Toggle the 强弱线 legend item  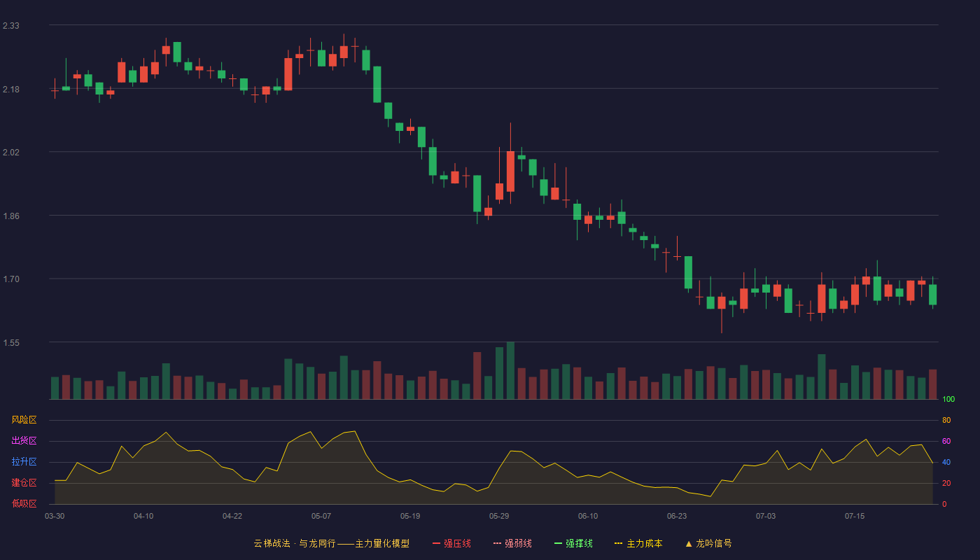[512, 543]
